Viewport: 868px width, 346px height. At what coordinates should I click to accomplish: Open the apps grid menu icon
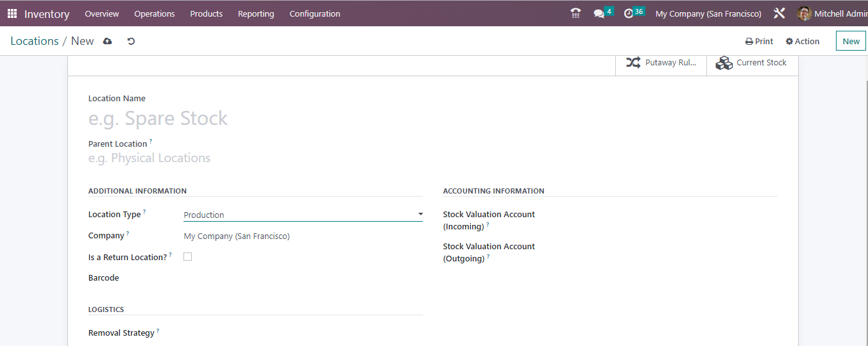[x=12, y=13]
